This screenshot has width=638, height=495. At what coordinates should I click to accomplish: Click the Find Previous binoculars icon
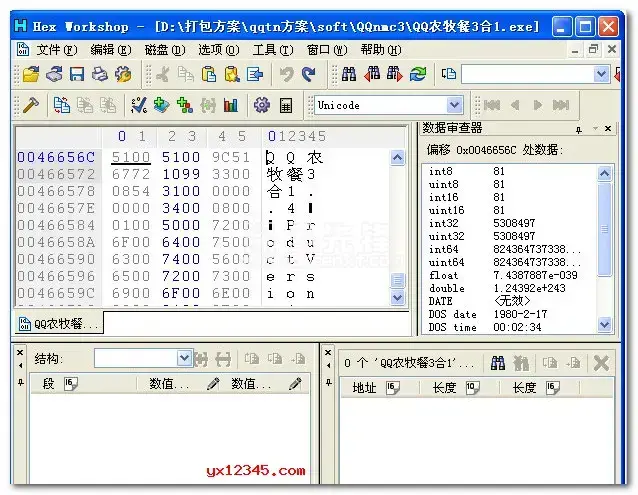(372, 74)
